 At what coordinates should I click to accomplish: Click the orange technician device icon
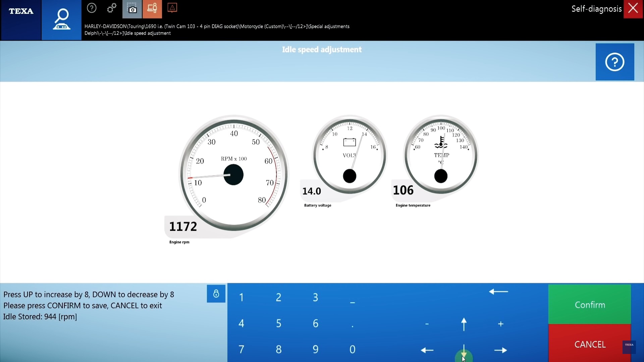(152, 9)
